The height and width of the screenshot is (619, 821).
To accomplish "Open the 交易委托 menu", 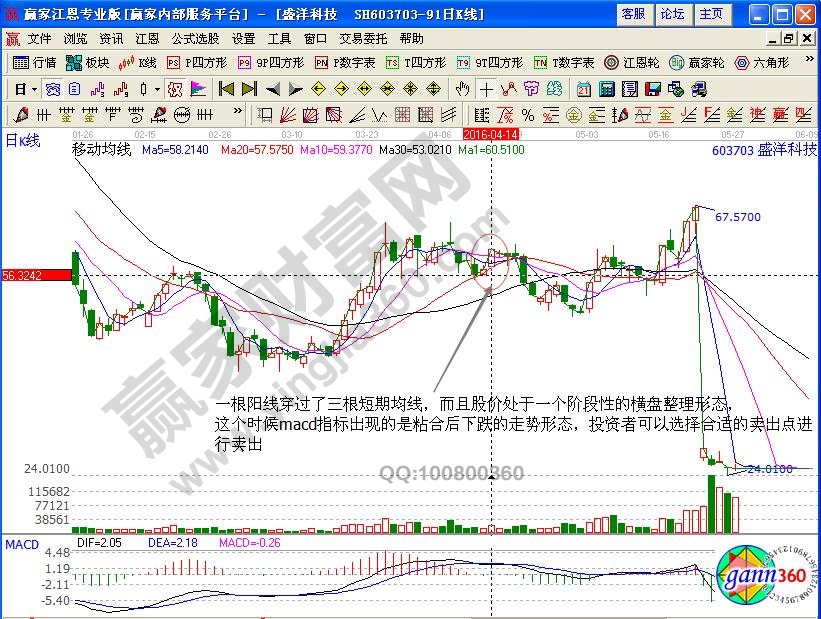I will coord(362,39).
